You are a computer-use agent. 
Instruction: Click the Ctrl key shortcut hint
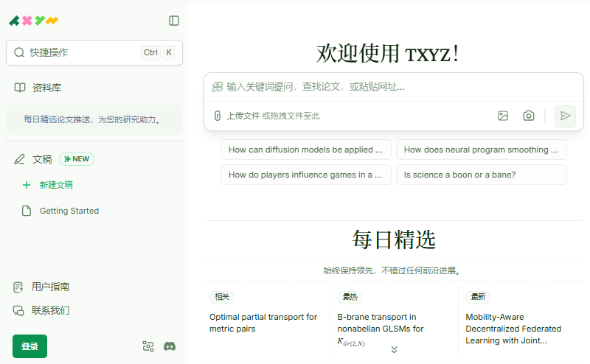[150, 52]
